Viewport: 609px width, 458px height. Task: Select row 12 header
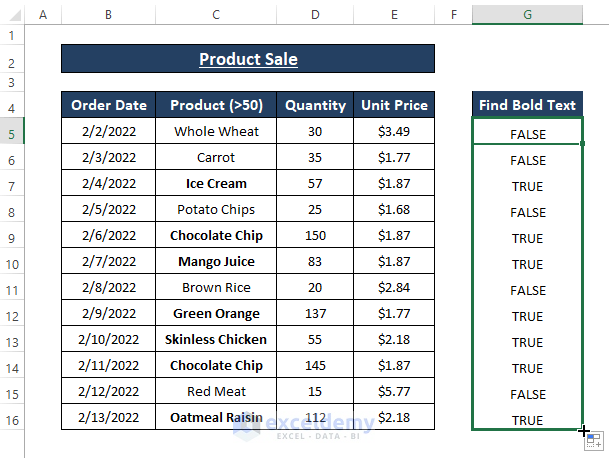(x=13, y=314)
